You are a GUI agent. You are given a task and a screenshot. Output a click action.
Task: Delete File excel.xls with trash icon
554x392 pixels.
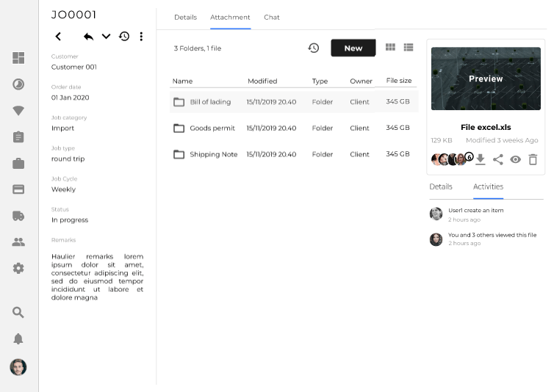[x=533, y=159]
